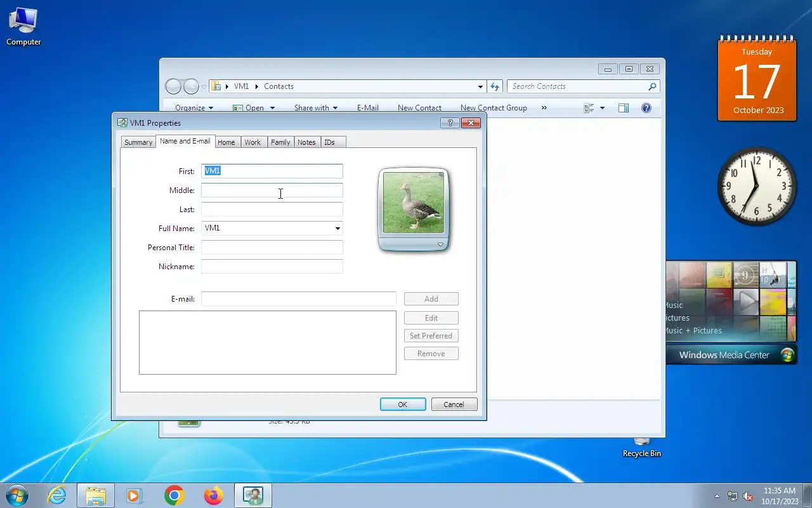Click the Personal Title field
Viewport: 812px width, 508px height.
click(272, 247)
